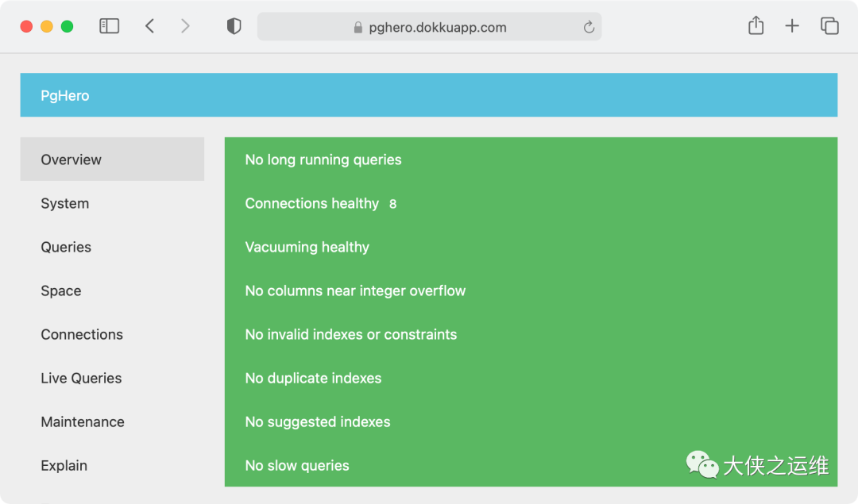
Task: Show tab overview icon
Action: click(x=829, y=25)
